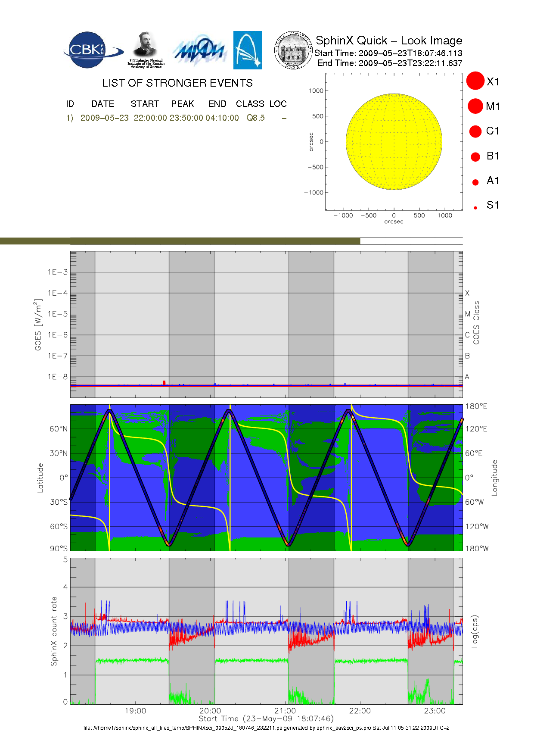The image size is (534, 756).
Task: Click the small red GOES spike bar
Action: pos(164,383)
